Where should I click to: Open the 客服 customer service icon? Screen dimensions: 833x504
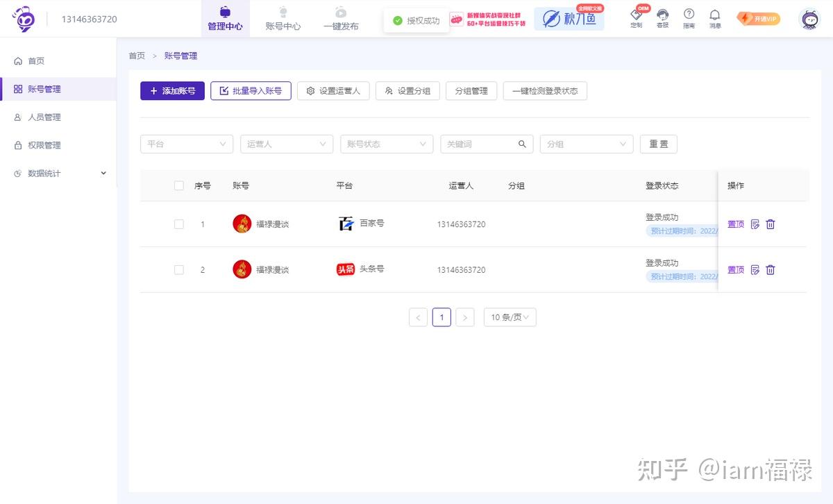click(662, 18)
